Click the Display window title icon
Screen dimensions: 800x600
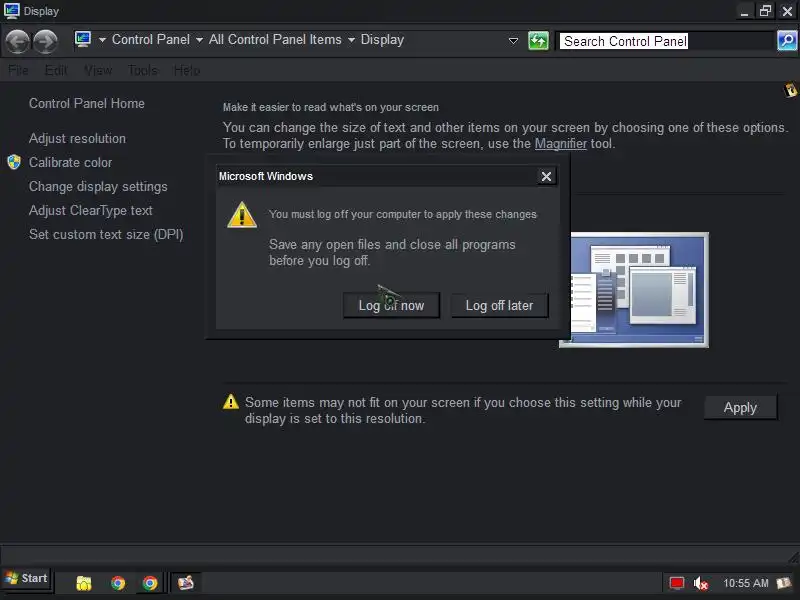[12, 11]
